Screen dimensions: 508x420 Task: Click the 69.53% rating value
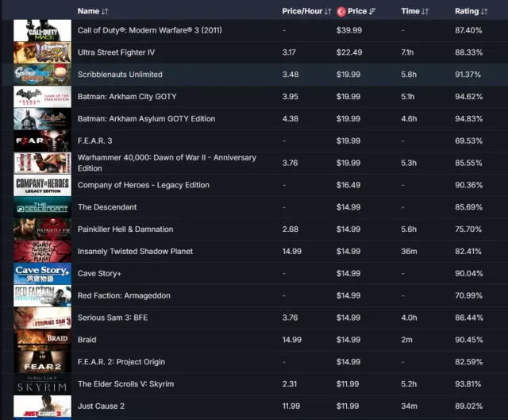(x=469, y=141)
